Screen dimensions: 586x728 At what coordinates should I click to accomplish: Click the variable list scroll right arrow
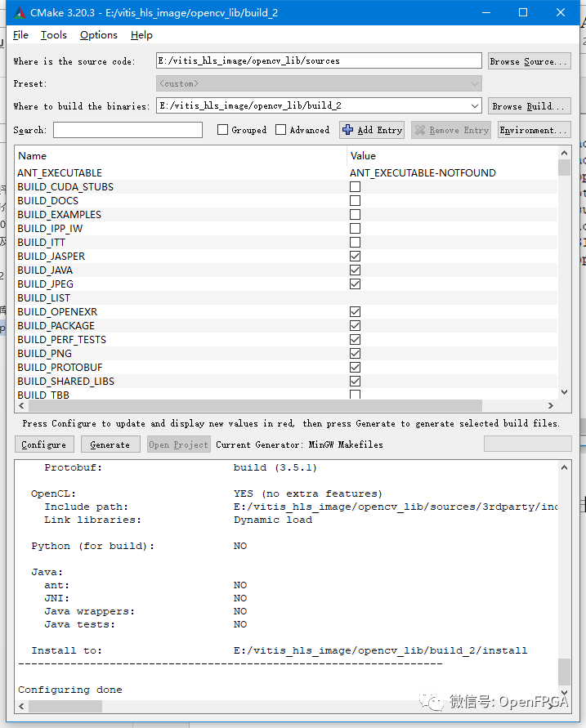click(551, 406)
